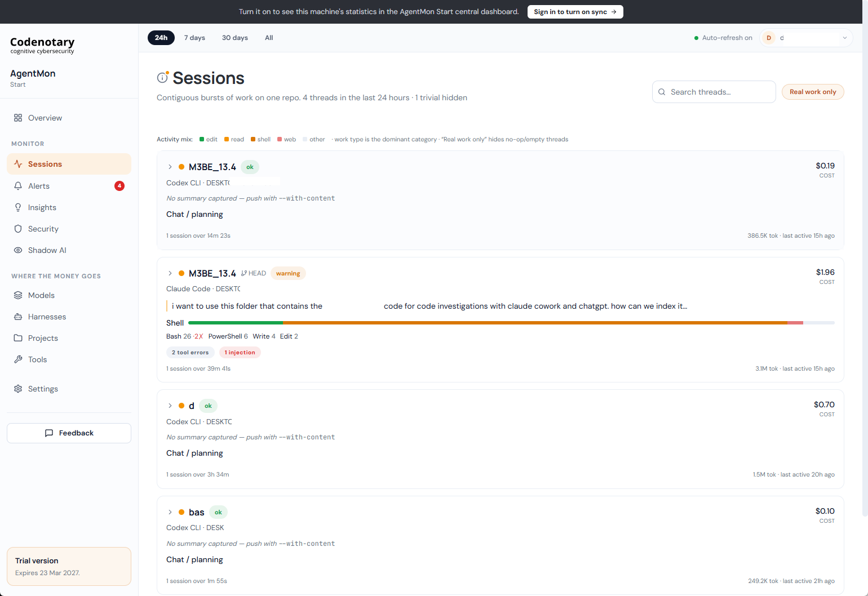Open Overview grid icon in sidebar
The image size is (868, 596).
click(18, 118)
